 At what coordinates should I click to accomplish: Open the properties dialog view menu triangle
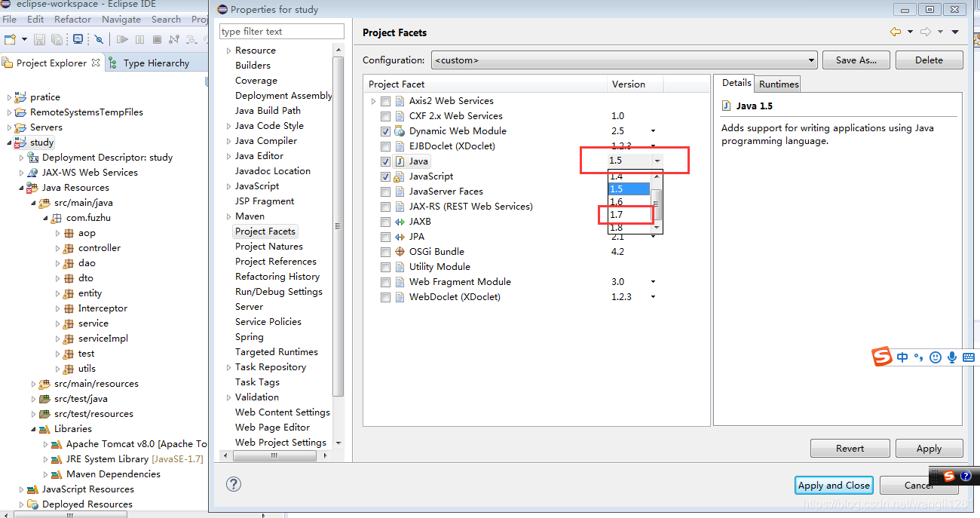pyautogui.click(x=955, y=32)
